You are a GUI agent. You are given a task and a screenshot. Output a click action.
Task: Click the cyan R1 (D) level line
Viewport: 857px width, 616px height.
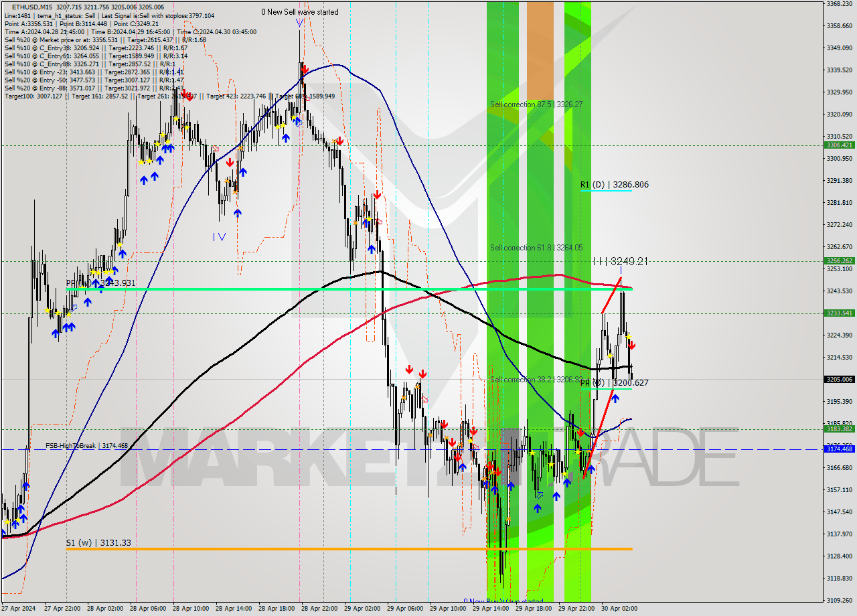(x=606, y=191)
